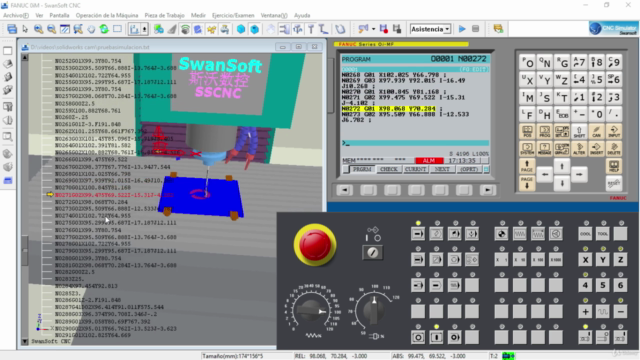Click the DELETE key on keypad
The height and width of the screenshot is (360, 640).
[614, 149]
